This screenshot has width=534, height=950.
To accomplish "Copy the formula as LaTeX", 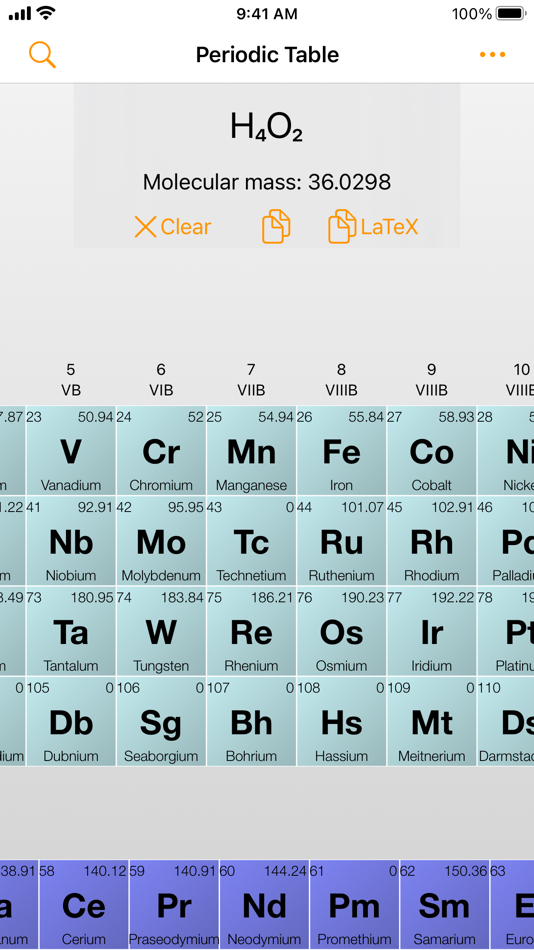I will point(373,227).
